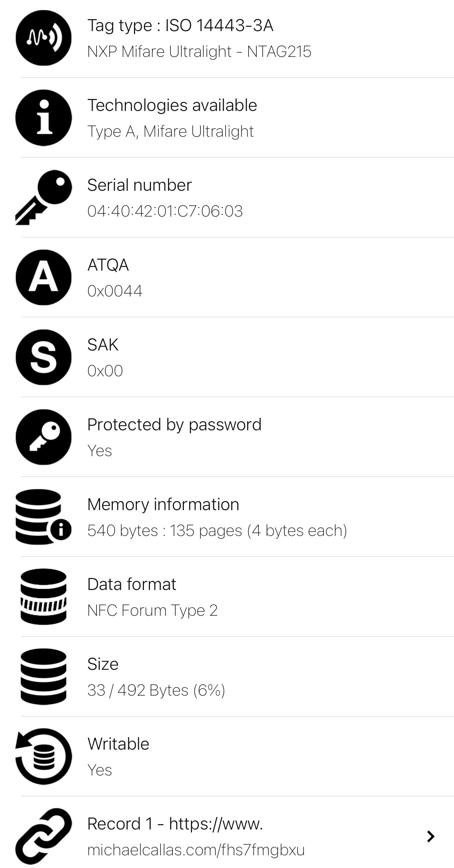454x868 pixels.
Task: Tap the ATQA letter A icon
Action: point(43,277)
